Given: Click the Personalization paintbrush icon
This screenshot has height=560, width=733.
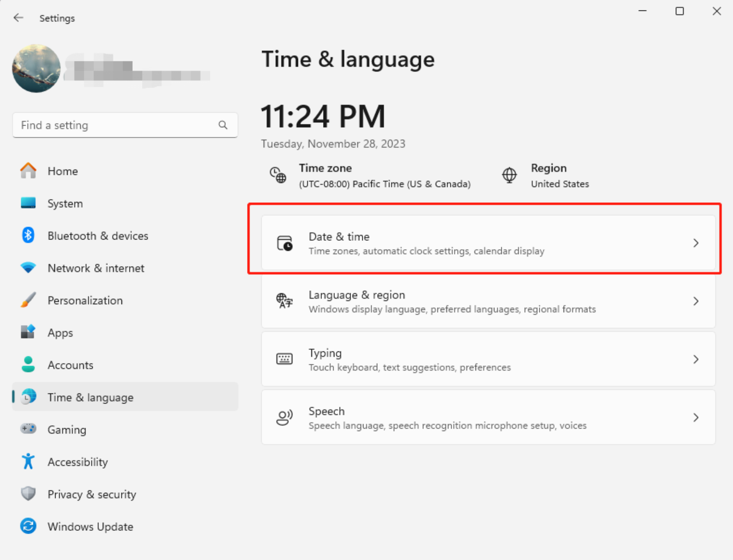Looking at the screenshot, I should point(28,300).
